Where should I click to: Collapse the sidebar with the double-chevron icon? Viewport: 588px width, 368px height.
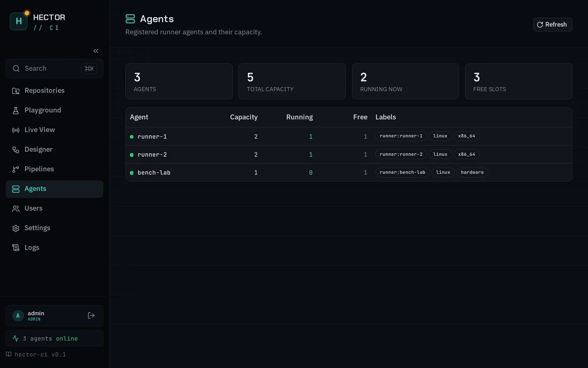96,51
